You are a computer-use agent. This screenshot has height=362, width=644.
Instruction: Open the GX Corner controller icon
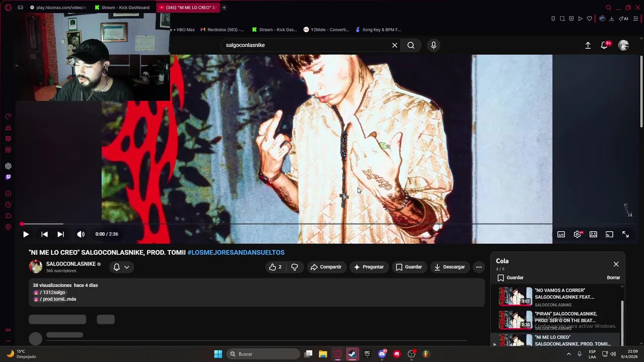pos(20,8)
